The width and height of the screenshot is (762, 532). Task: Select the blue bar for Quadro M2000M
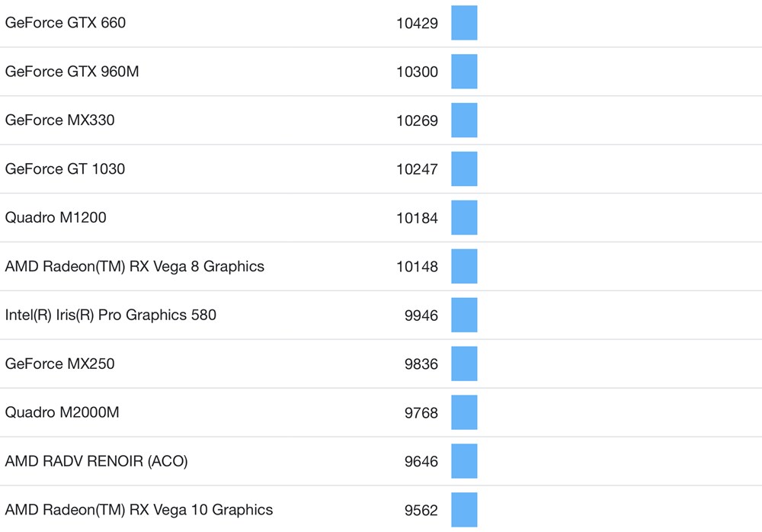point(464,412)
